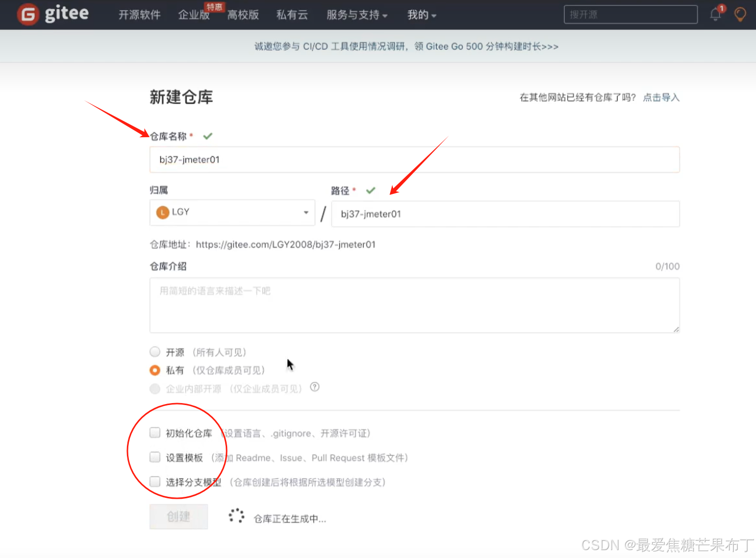
Task: Click the 路径 path input field
Action: (x=505, y=214)
